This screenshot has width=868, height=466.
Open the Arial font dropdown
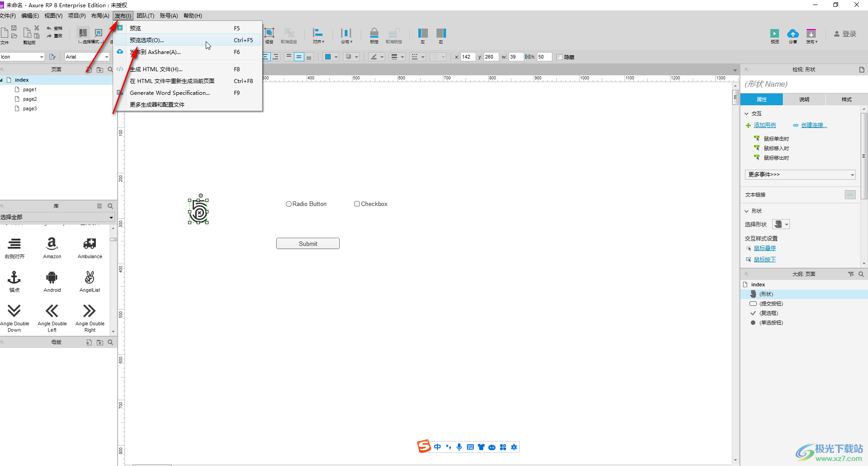[x=107, y=57]
